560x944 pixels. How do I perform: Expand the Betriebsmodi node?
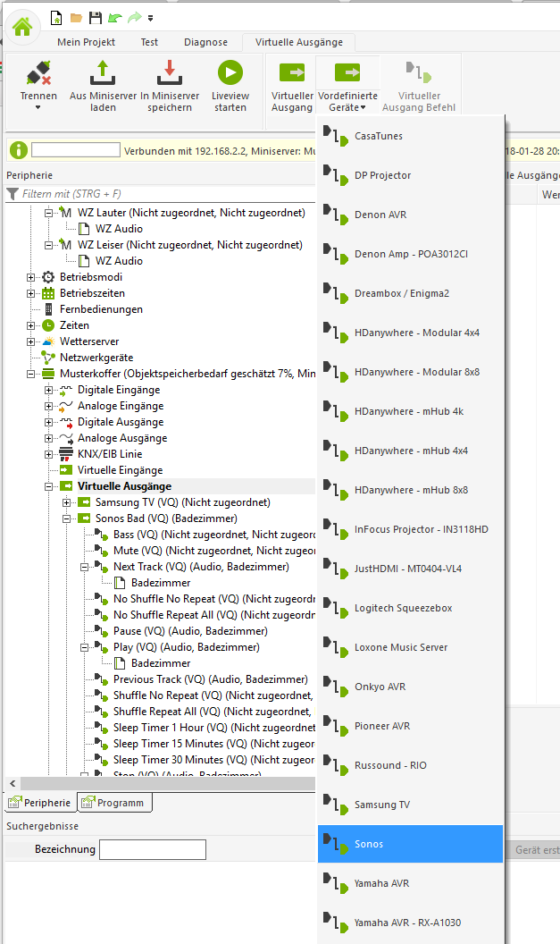(x=30, y=277)
